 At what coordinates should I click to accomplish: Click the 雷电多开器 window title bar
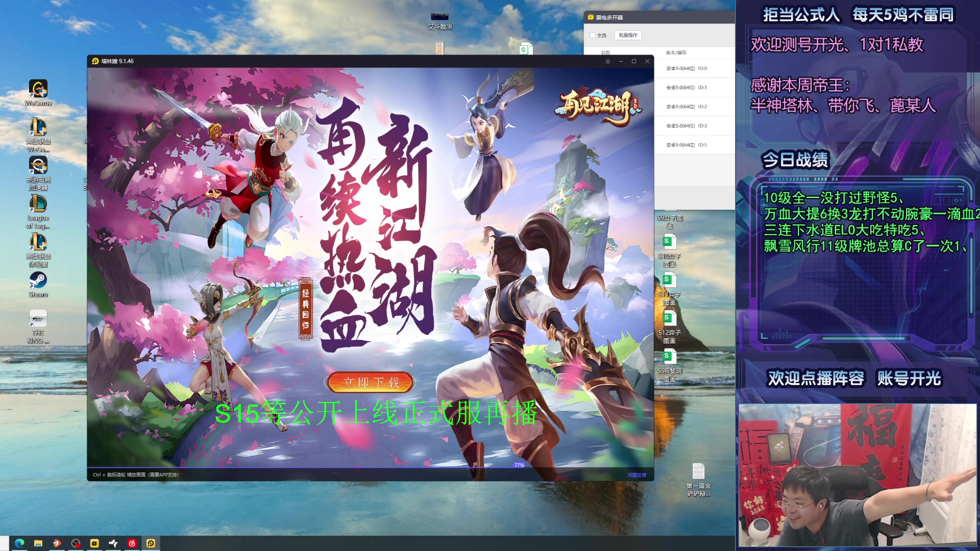(659, 17)
